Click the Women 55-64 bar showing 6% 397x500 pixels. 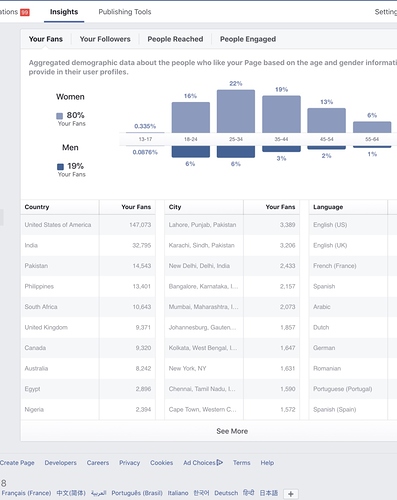pos(372,127)
